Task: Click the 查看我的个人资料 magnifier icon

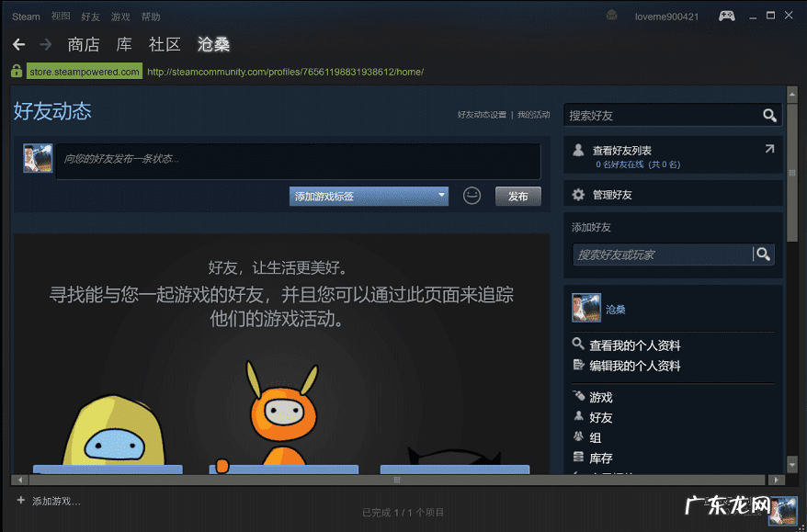Action: point(578,344)
